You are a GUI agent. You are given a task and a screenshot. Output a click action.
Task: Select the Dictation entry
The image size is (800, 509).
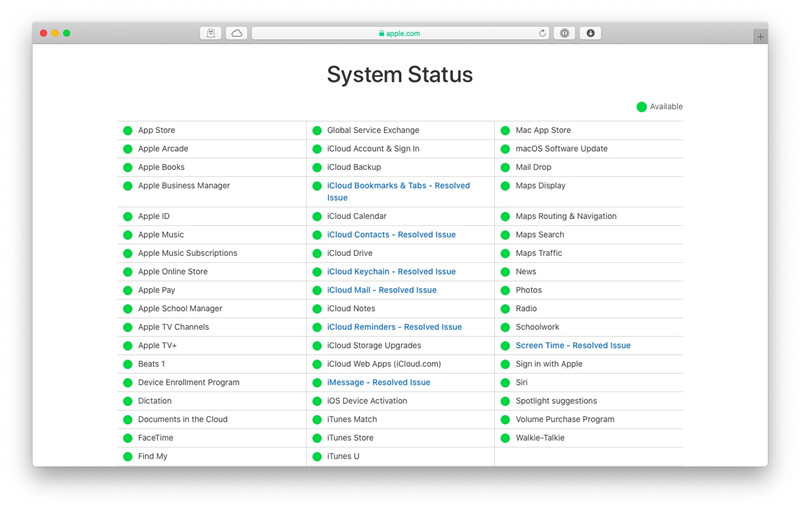tap(155, 401)
